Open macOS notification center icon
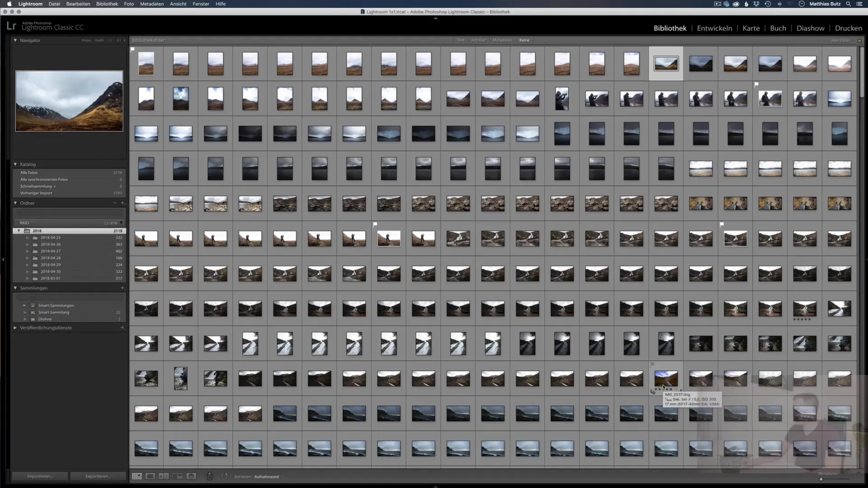Viewport: 868px width, 488px height. click(x=859, y=4)
